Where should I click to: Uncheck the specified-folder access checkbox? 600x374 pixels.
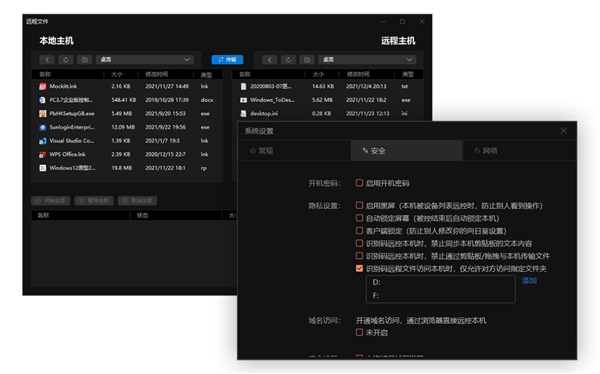point(359,268)
